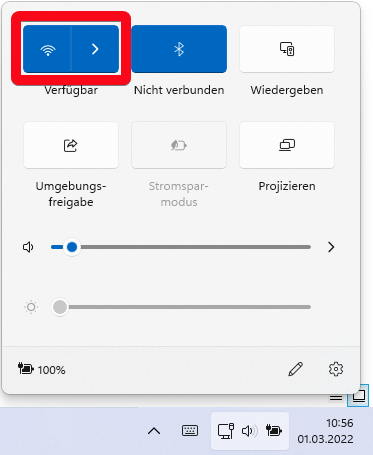Open Settings via the gear icon
The height and width of the screenshot is (455, 373).
click(x=336, y=369)
